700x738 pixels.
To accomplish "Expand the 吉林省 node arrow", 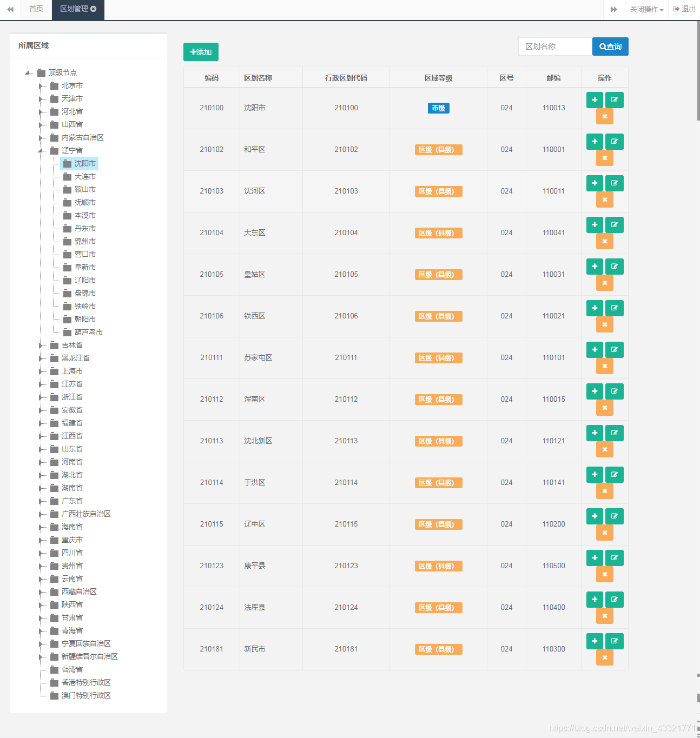I will [41, 345].
